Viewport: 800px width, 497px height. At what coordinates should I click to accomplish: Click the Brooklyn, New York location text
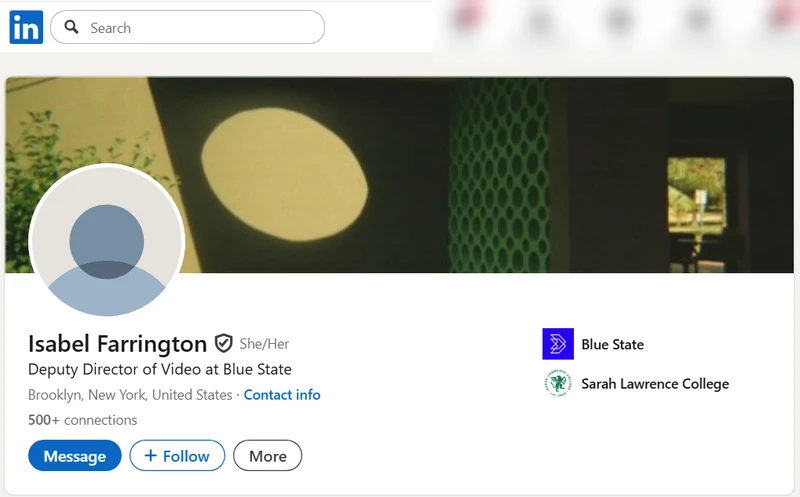(x=130, y=395)
